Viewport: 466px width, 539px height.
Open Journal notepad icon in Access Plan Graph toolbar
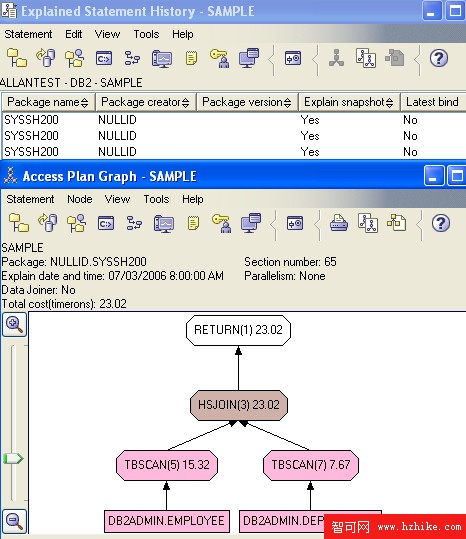tap(193, 223)
